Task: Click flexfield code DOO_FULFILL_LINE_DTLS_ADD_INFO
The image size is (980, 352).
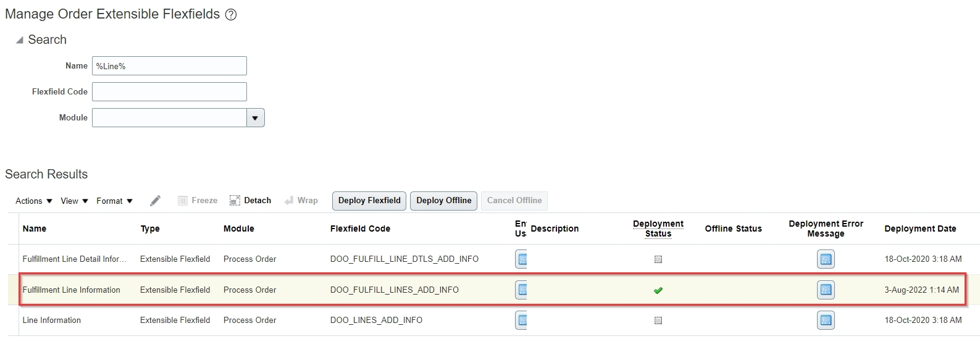Action: coord(404,259)
